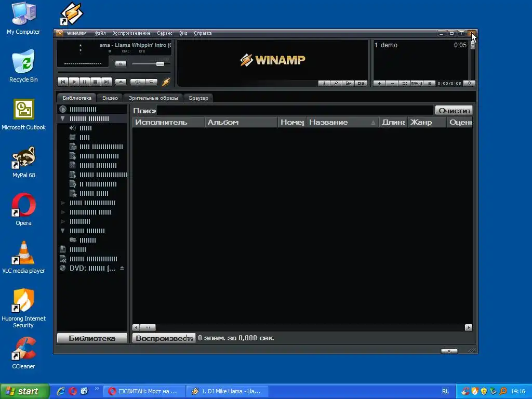Open the Windows start menu

coord(24,391)
